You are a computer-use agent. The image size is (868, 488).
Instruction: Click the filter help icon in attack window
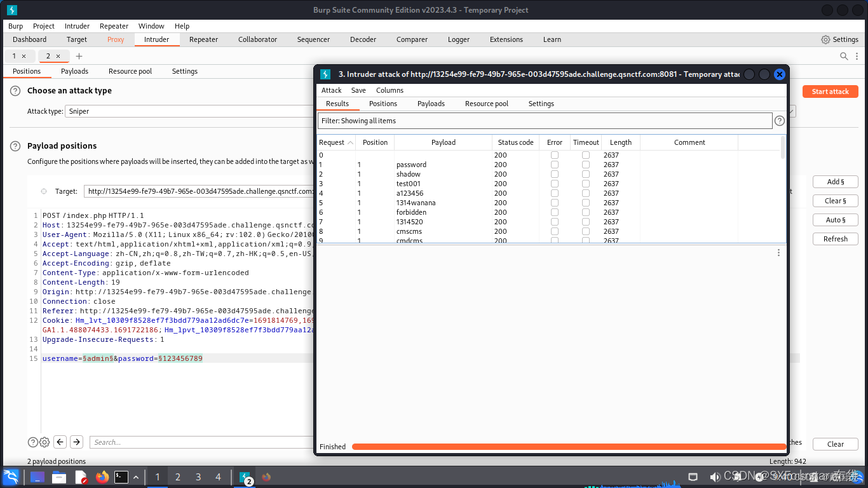[x=780, y=121]
